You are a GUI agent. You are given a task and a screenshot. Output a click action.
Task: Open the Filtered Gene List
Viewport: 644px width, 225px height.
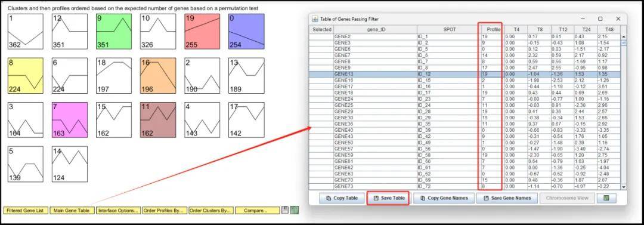(26, 211)
